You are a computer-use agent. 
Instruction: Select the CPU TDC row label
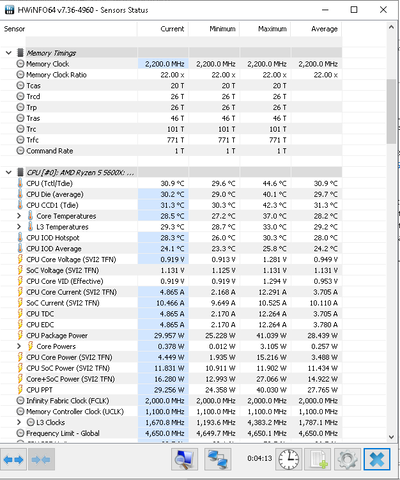point(40,314)
